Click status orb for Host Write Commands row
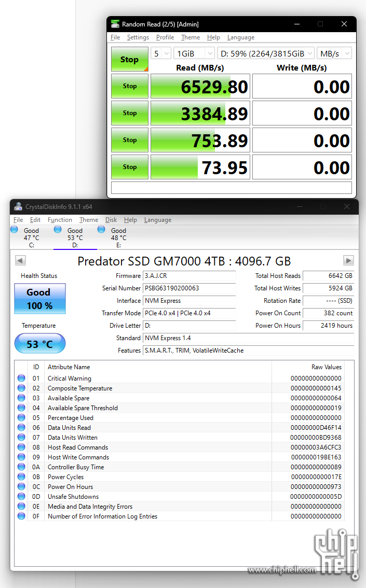This screenshot has height=588, width=366. (21, 457)
